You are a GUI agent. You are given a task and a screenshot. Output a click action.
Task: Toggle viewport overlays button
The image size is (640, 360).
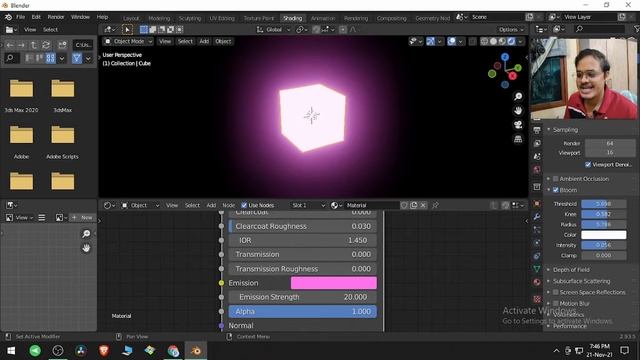coord(451,41)
